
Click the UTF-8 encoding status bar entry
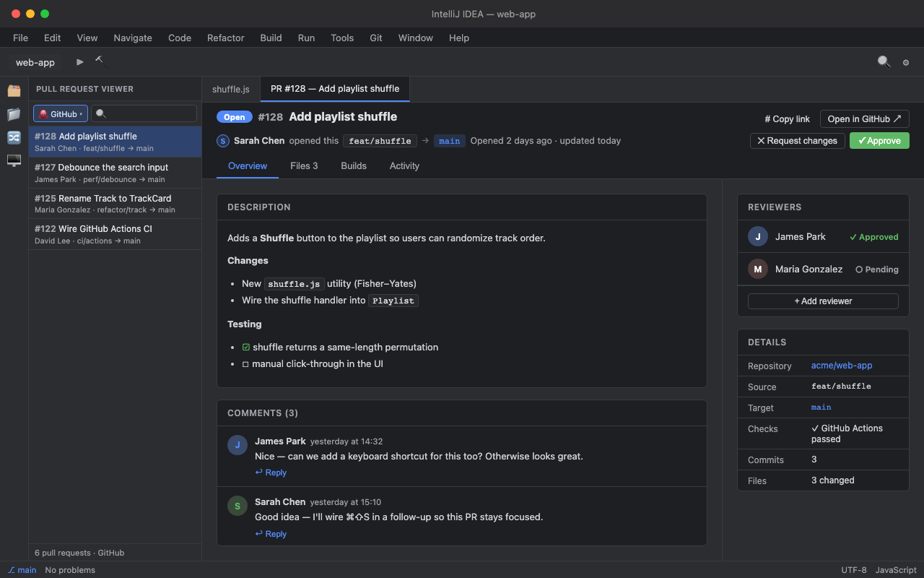pyautogui.click(x=854, y=570)
